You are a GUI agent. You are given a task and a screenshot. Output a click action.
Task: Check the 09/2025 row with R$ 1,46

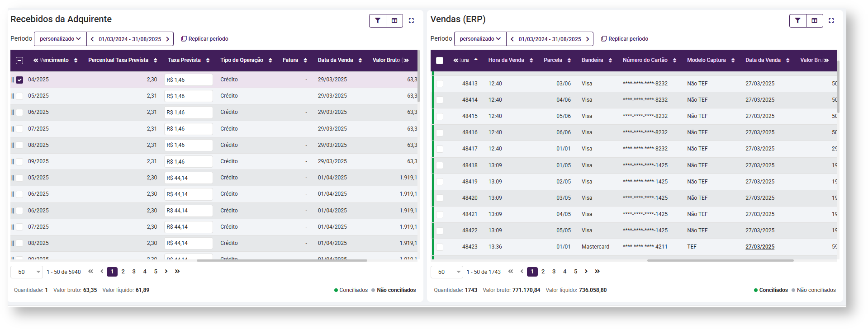click(19, 162)
